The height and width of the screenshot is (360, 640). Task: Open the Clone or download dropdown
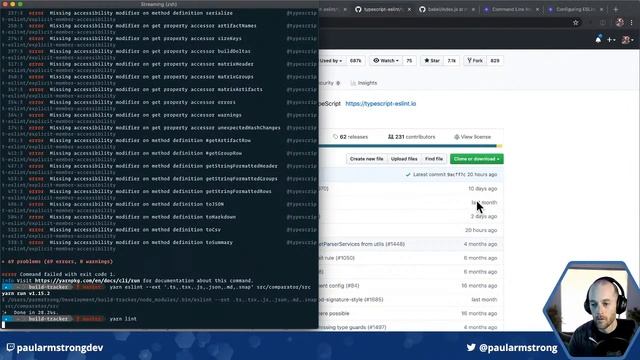tap(477, 159)
